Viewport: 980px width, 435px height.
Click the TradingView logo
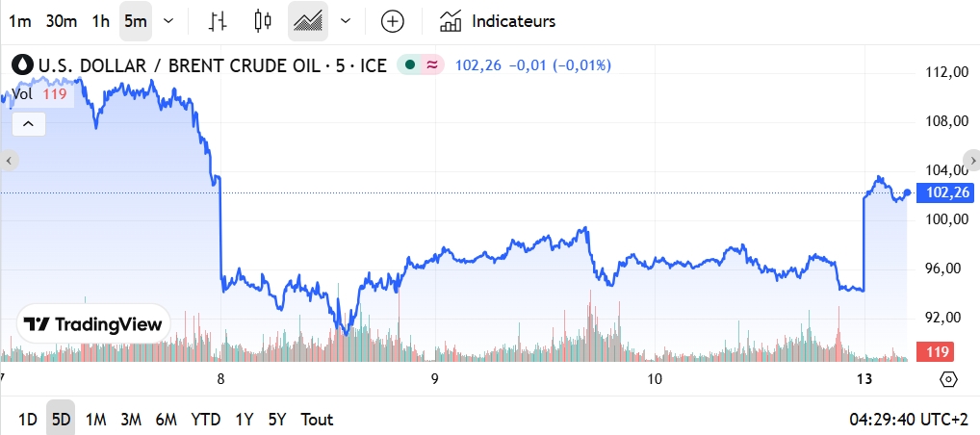coord(93,324)
